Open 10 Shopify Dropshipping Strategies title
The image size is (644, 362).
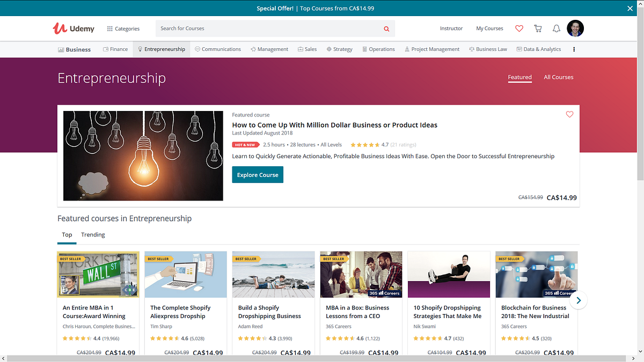448,312
